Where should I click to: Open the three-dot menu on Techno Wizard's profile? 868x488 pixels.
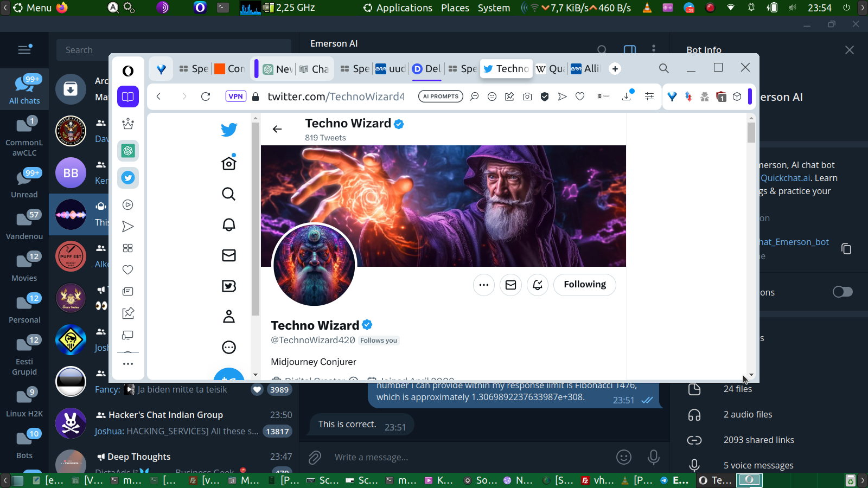[484, 285]
